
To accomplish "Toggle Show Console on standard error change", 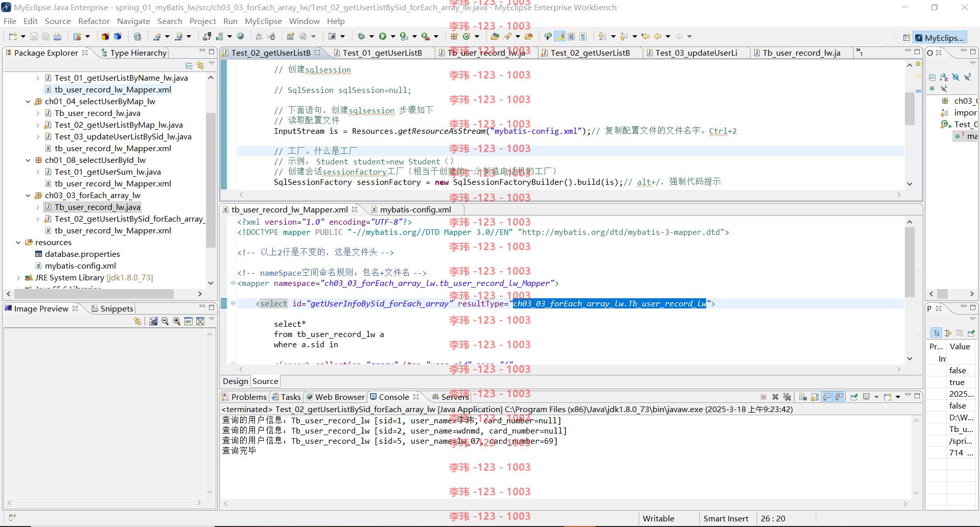I will click(838, 397).
